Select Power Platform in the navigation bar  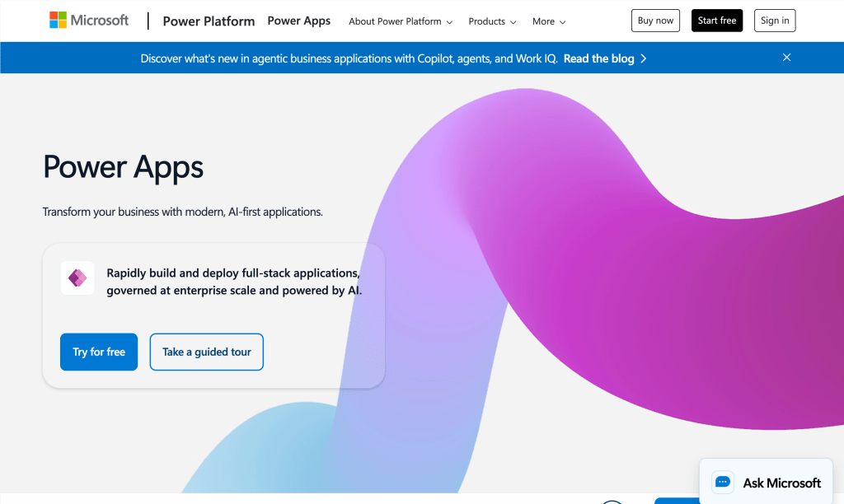tap(209, 21)
